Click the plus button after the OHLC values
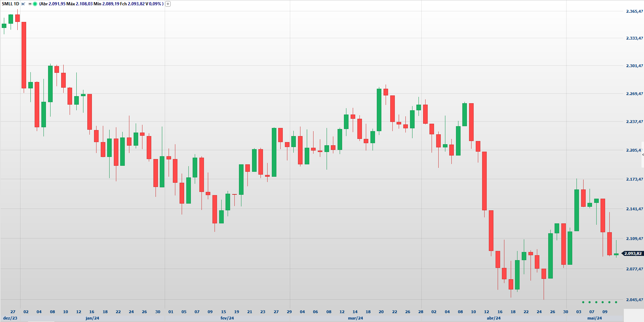Viewport: 644px width, 322px height. (x=168, y=4)
